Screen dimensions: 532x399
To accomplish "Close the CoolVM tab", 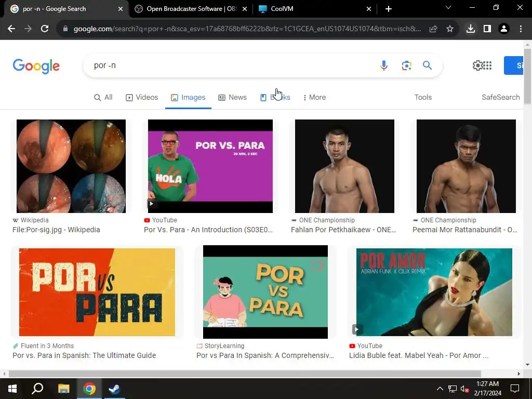I will click(369, 9).
